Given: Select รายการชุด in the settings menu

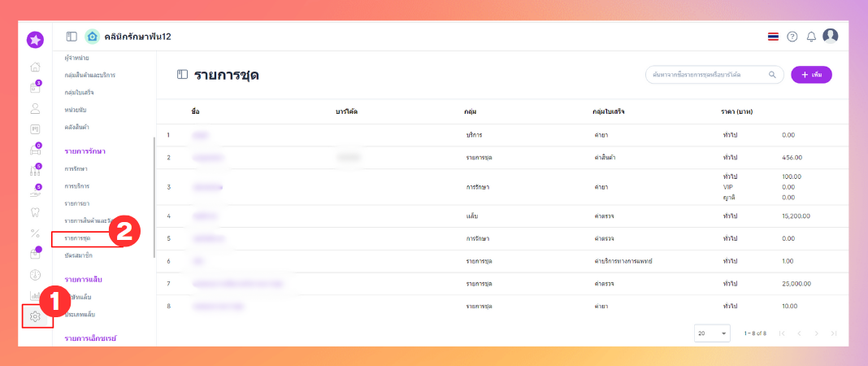Looking at the screenshot, I should 77,238.
